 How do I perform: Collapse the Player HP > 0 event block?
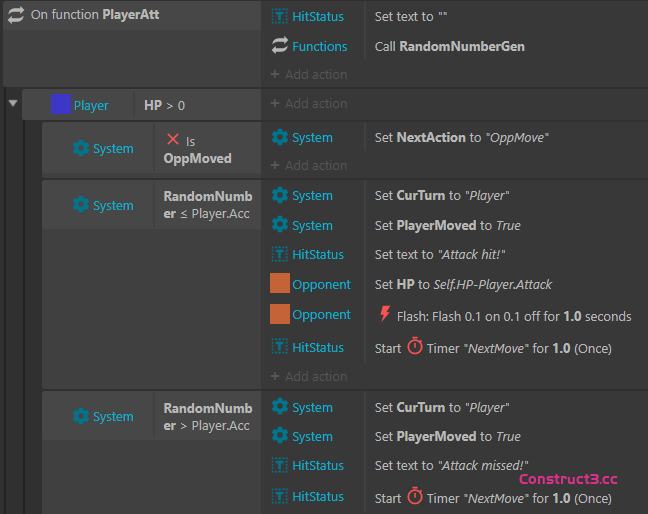[x=13, y=103]
